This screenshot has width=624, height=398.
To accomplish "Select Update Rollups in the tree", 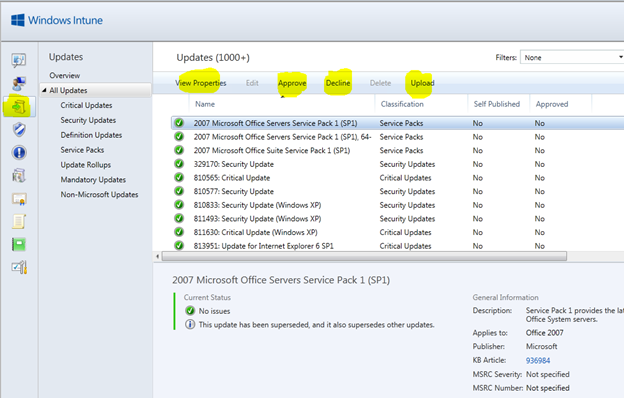I will 86,165.
